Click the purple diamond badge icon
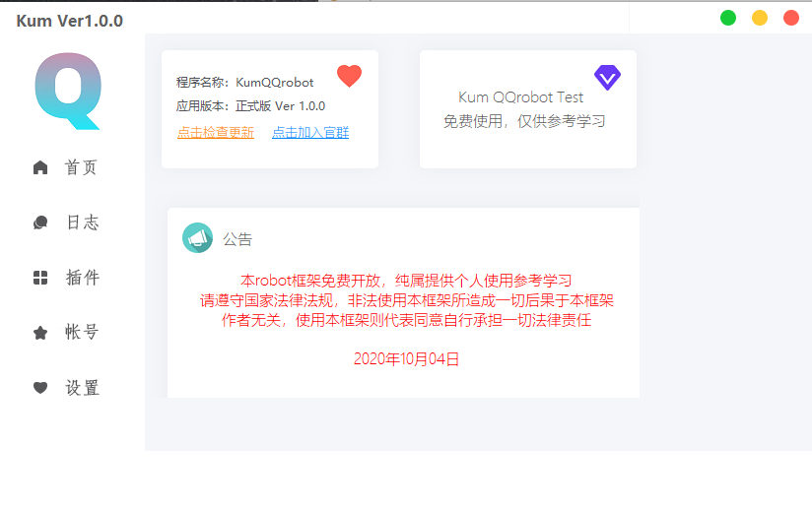 point(607,78)
